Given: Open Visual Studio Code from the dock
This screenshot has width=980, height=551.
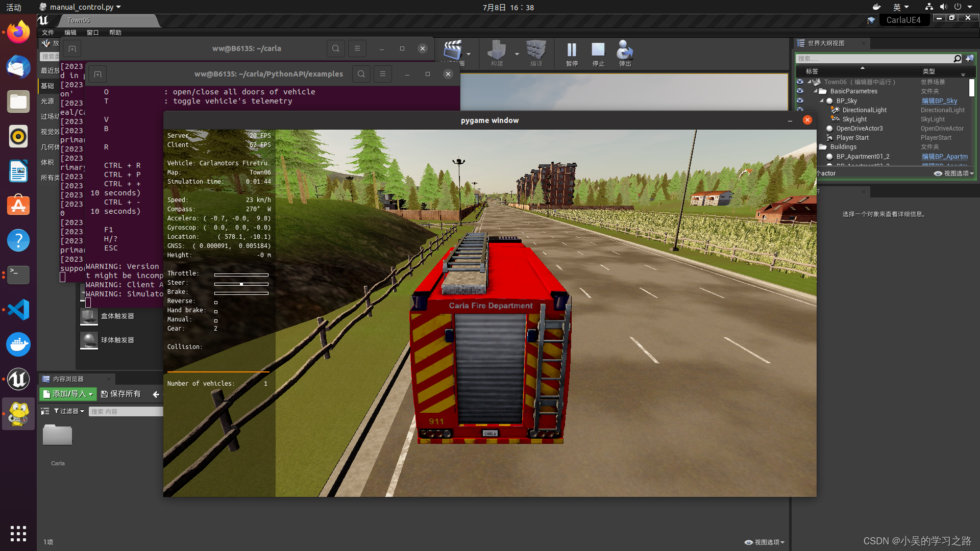Looking at the screenshot, I should (18, 310).
